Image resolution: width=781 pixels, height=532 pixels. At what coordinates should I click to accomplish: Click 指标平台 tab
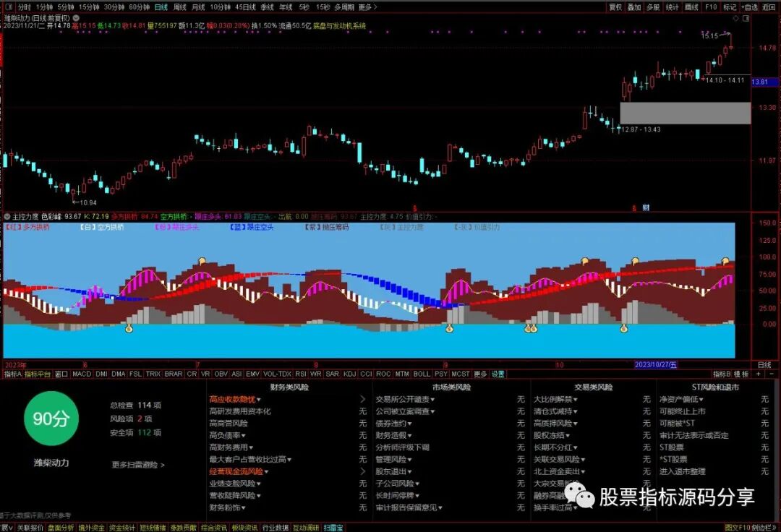pyautogui.click(x=38, y=374)
